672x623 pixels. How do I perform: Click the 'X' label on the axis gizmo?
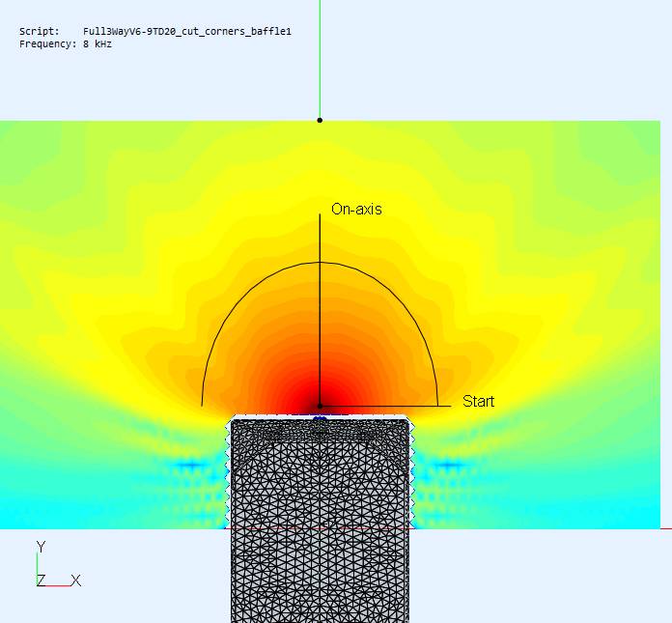[76, 581]
